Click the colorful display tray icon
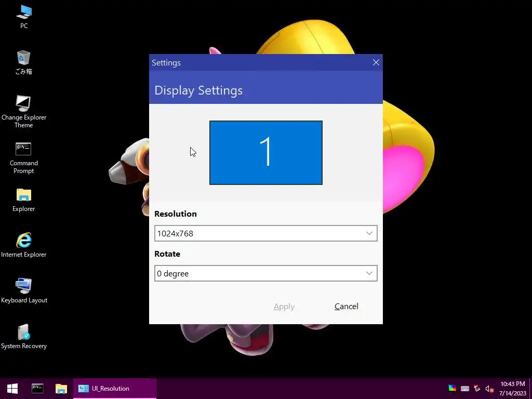The image size is (532, 399). (x=453, y=389)
